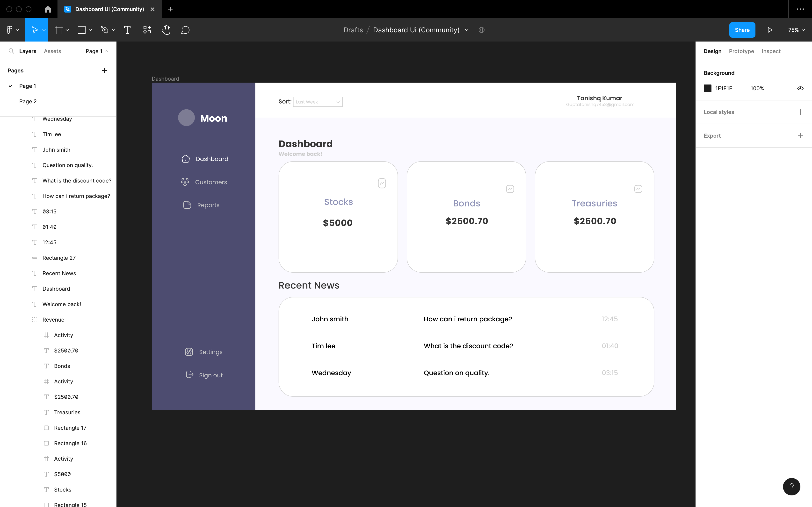Click the 1E1E1E background color swatch
The image size is (812, 507).
pyautogui.click(x=708, y=88)
